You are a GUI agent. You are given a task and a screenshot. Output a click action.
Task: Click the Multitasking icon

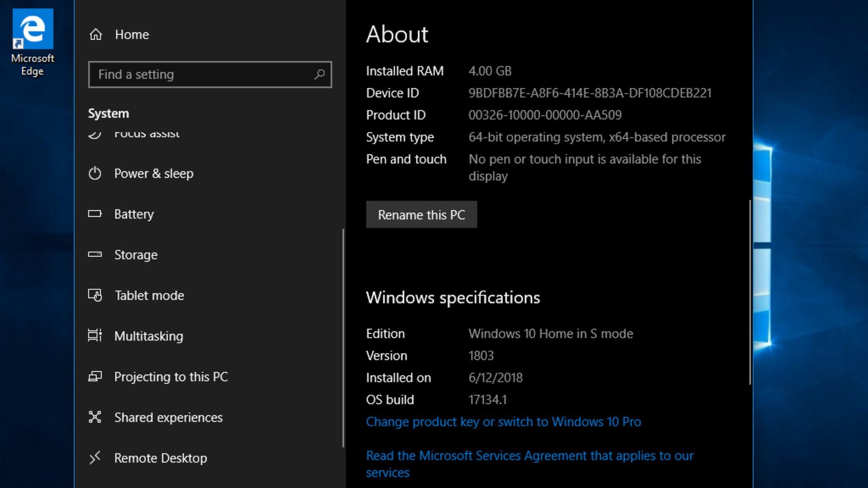(95, 336)
